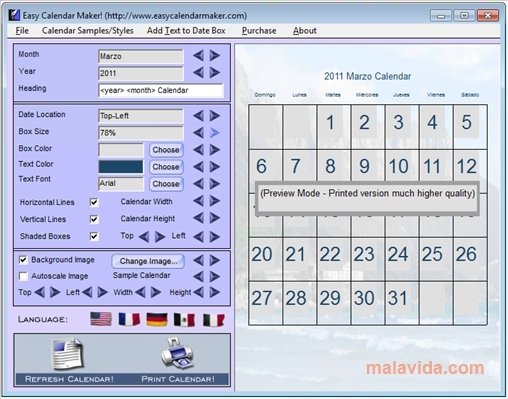Disable the Background Image checkbox
The height and width of the screenshot is (399, 508).
pos(23,260)
